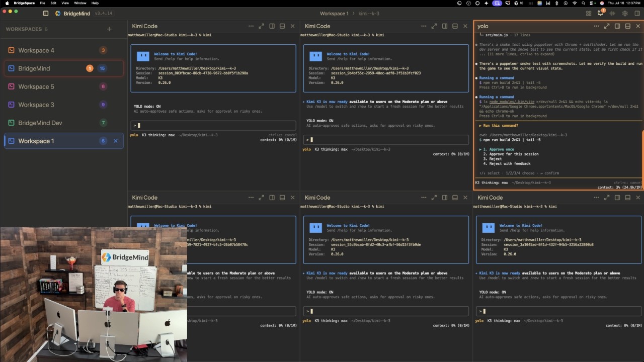This screenshot has width=644, height=362.
Task: Open the View menu
Action: point(65,3)
